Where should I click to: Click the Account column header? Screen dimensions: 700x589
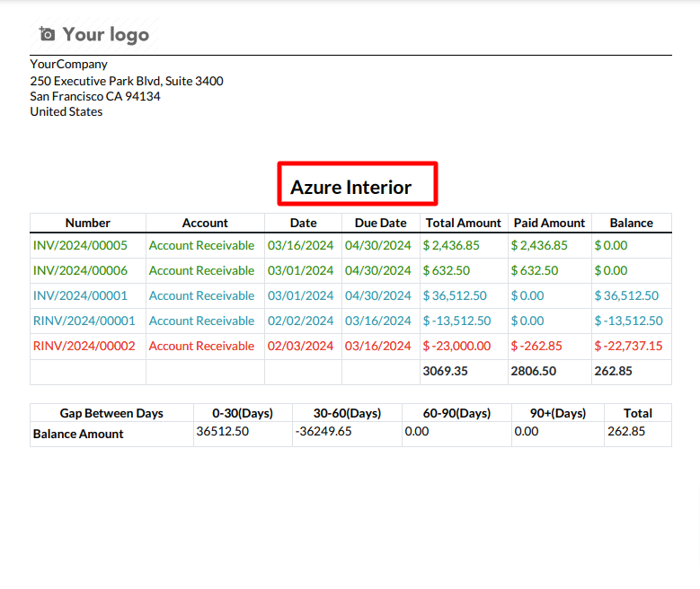pyautogui.click(x=205, y=223)
